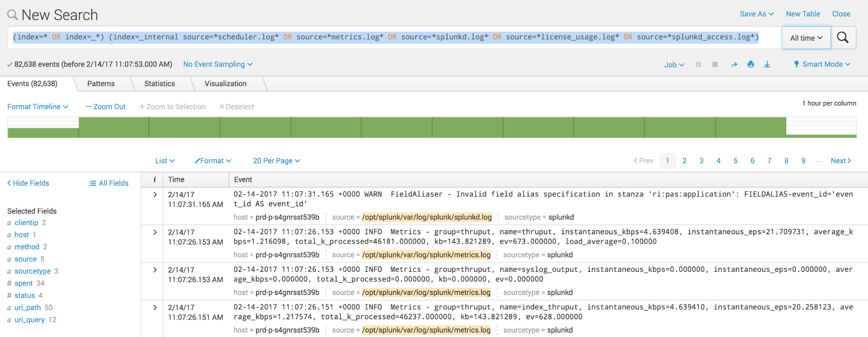Image resolution: width=868 pixels, height=337 pixels.
Task: Open All Fields dialog
Action: pos(109,183)
